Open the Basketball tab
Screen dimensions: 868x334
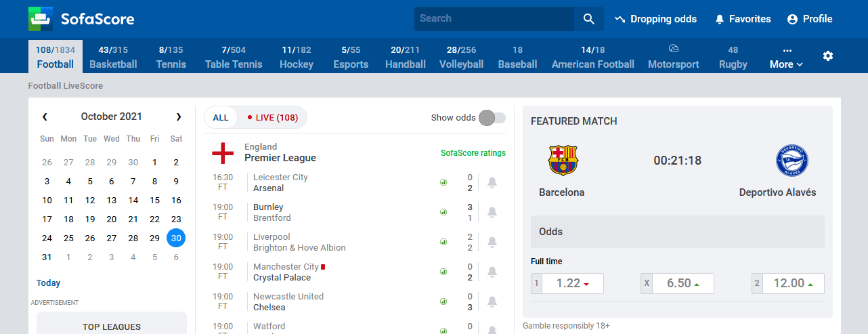click(113, 57)
